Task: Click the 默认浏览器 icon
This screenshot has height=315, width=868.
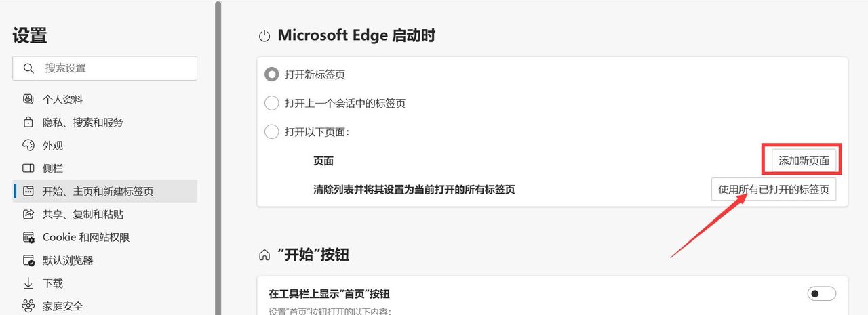Action: pyautogui.click(x=28, y=261)
